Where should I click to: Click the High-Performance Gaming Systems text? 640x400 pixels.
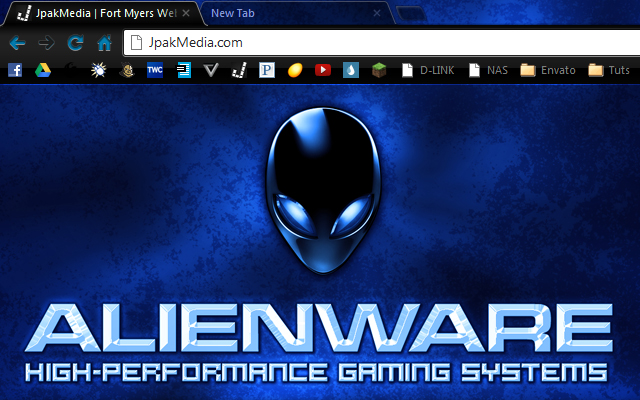pos(316,372)
